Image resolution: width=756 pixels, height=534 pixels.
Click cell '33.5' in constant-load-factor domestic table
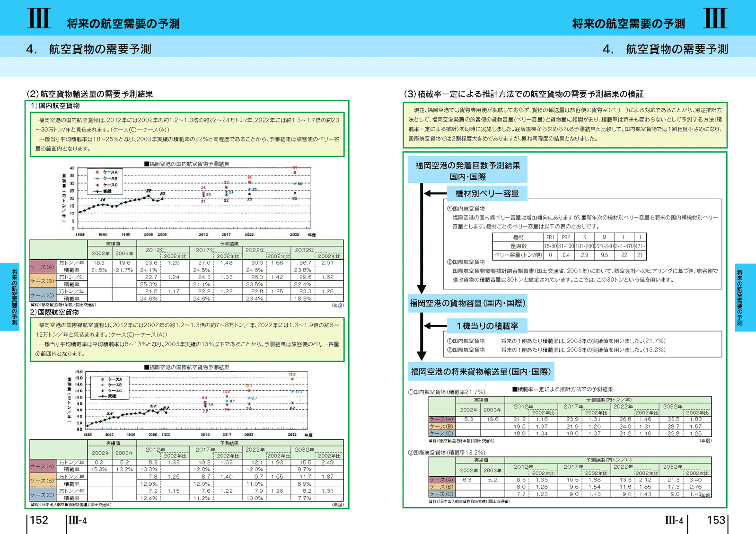(x=674, y=420)
